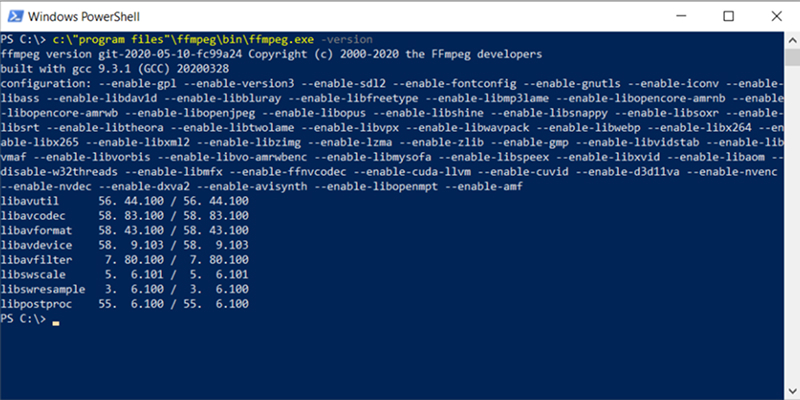Viewport: 800px width, 400px height.
Task: Click the '--enable-libzimg' option text
Action: point(249,143)
